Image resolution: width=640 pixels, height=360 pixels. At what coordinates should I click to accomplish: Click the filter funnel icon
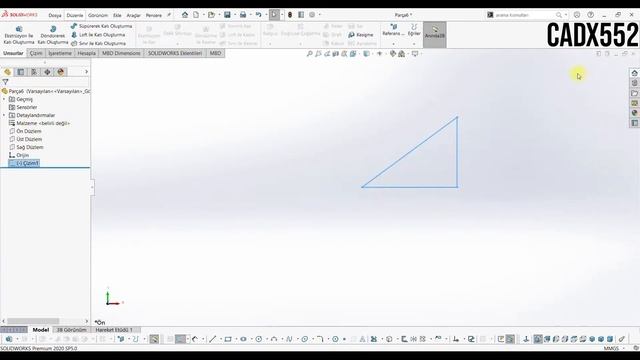(x=5, y=82)
